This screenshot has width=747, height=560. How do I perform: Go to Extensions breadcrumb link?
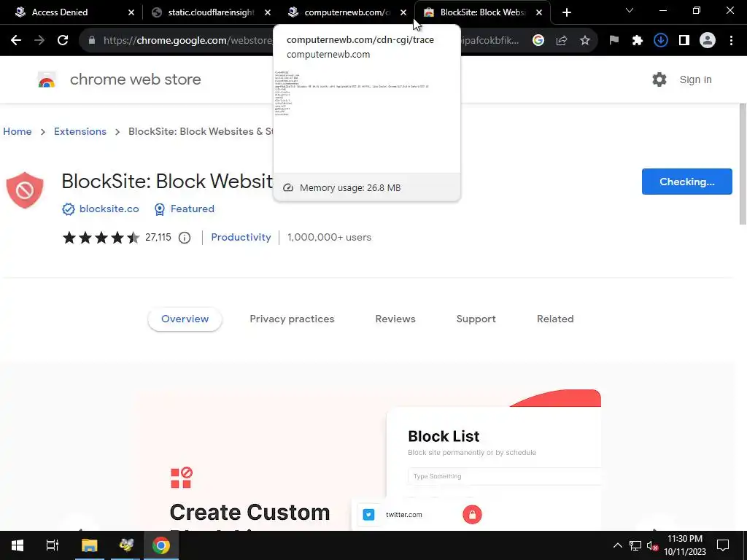(80, 131)
